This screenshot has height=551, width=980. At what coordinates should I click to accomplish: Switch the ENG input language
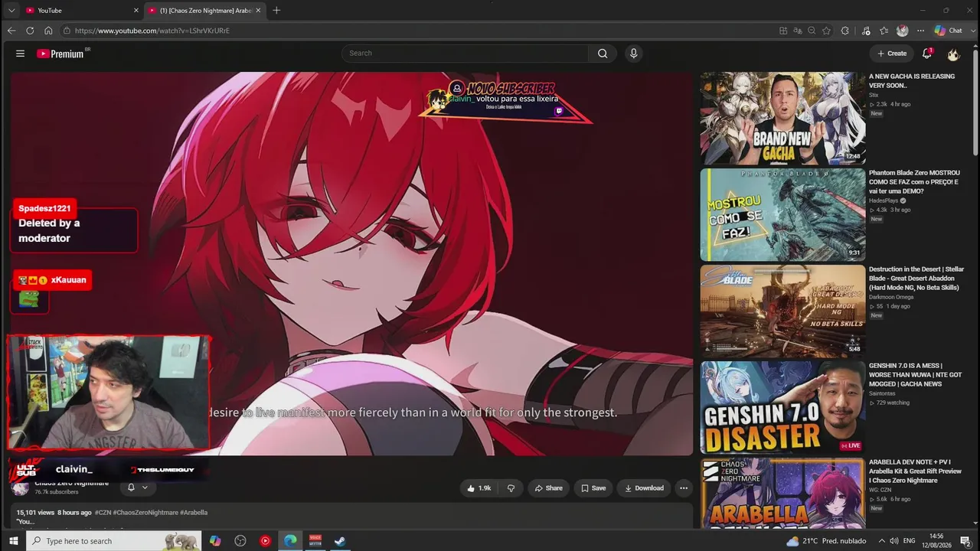point(910,541)
